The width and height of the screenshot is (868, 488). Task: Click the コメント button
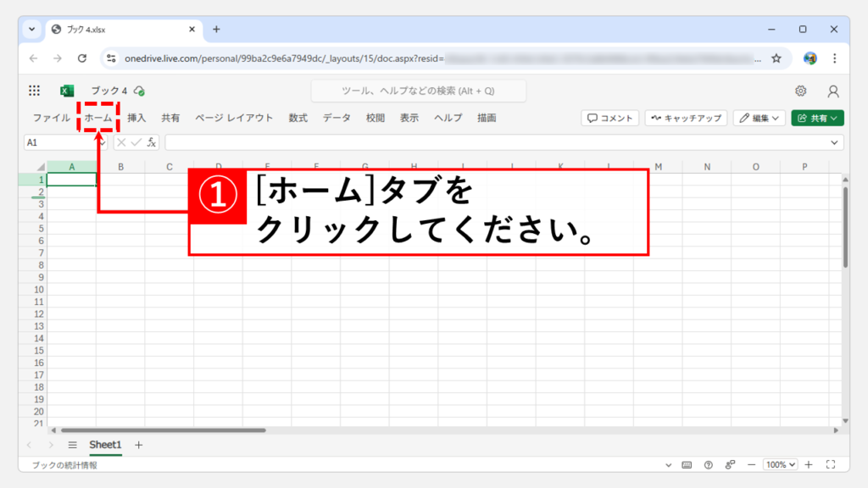pyautogui.click(x=609, y=119)
